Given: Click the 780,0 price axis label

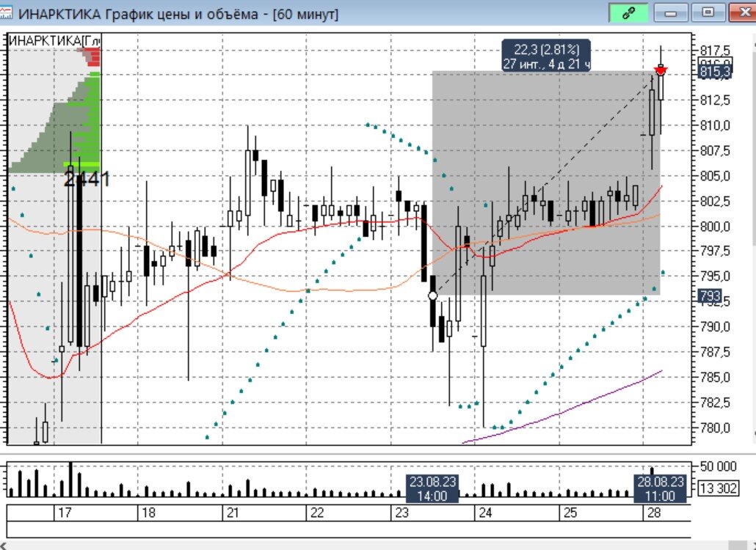Looking at the screenshot, I should click(715, 428).
